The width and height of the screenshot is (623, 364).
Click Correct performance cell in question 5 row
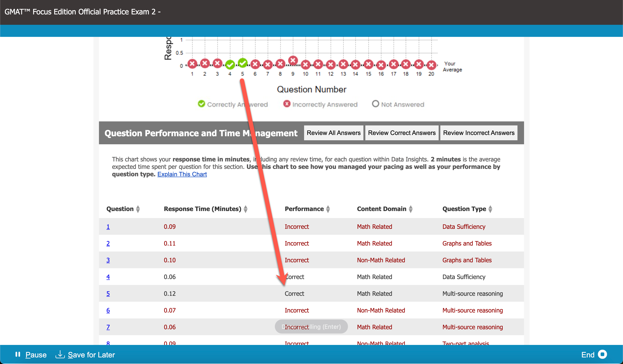click(x=294, y=294)
